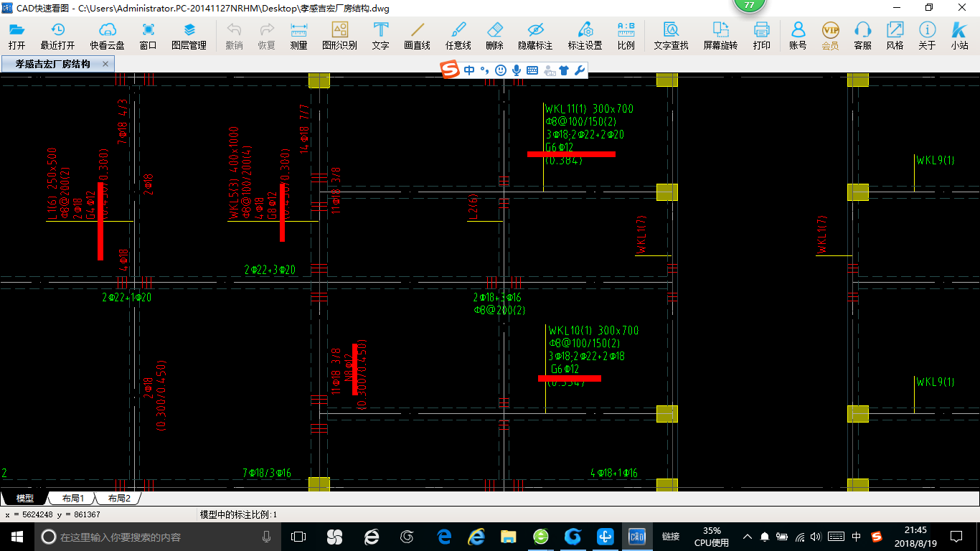Image resolution: width=980 pixels, height=551 pixels.
Task: Open 文字查找 text search
Action: [671, 36]
